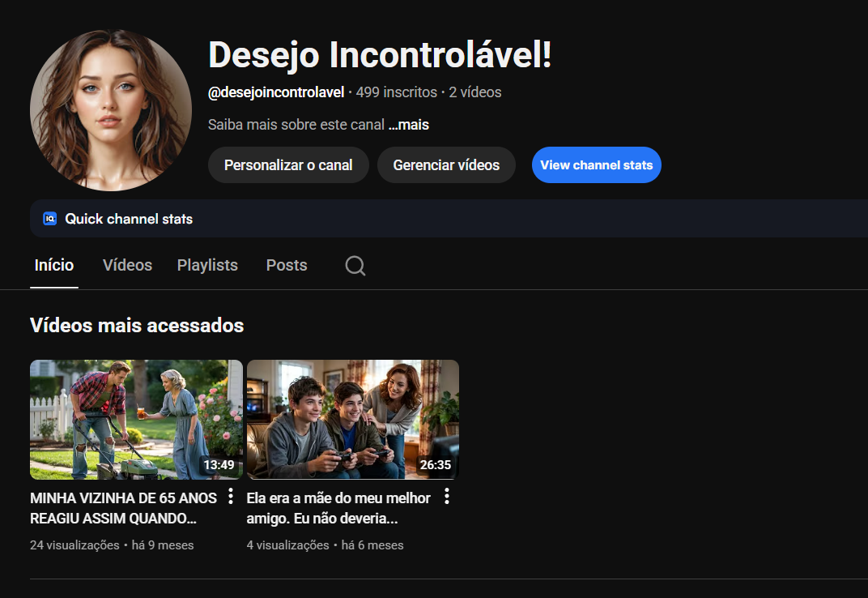Click Personalizar o canal button
The image size is (868, 598).
point(288,165)
